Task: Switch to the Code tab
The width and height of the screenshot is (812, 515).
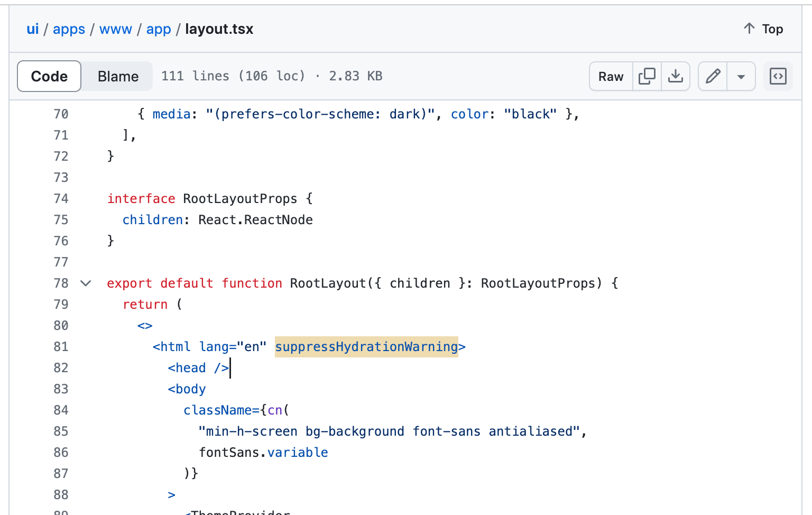Action: [49, 76]
